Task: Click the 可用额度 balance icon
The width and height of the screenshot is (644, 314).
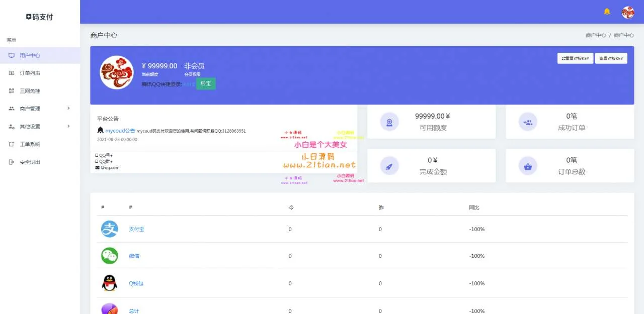Action: 389,122
